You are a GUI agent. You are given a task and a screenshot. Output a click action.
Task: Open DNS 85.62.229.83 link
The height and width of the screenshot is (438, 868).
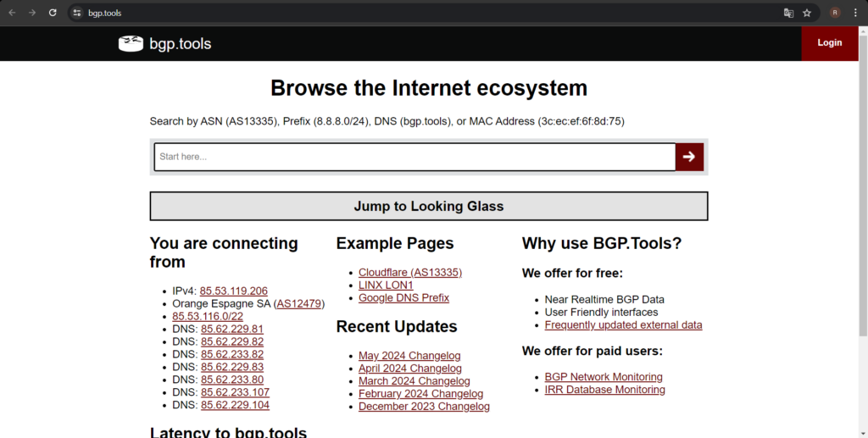(232, 367)
